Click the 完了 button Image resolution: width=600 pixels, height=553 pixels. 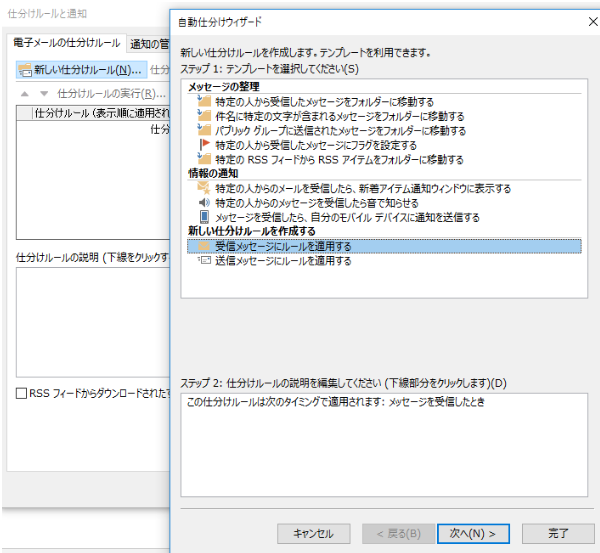(558, 533)
